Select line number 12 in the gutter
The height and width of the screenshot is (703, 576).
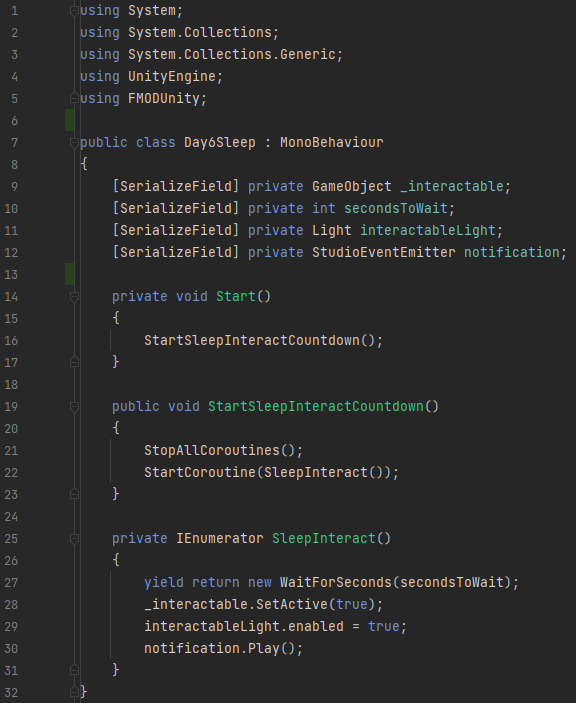pos(11,253)
